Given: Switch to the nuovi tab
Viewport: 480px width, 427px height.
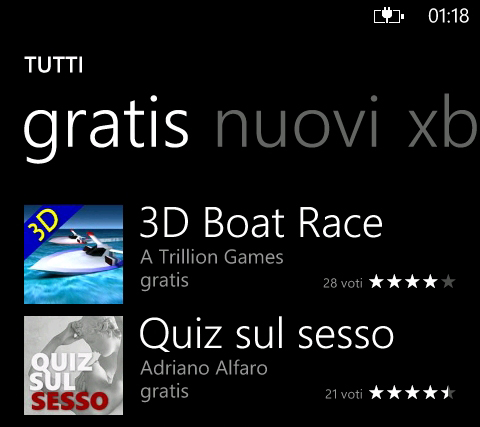Looking at the screenshot, I should 298,122.
